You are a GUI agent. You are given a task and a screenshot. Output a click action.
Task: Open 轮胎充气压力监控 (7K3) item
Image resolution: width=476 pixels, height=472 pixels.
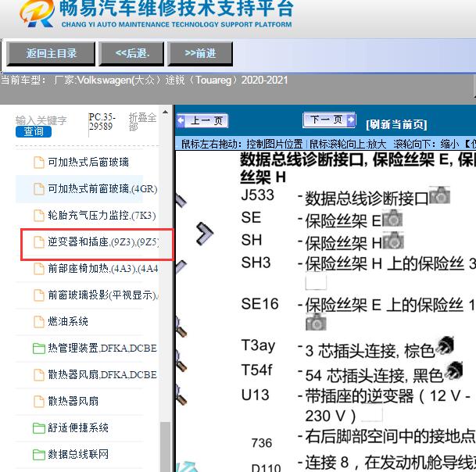coord(102,216)
